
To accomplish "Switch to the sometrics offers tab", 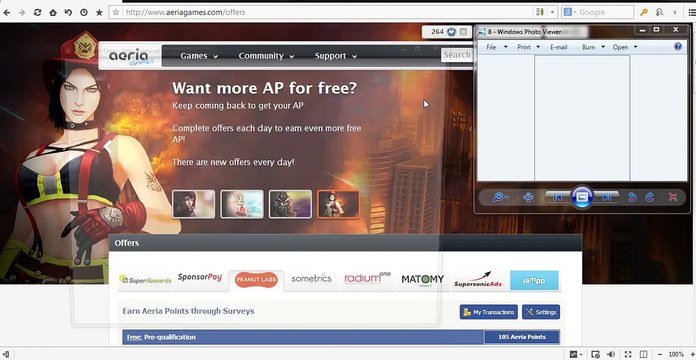I will (x=311, y=279).
